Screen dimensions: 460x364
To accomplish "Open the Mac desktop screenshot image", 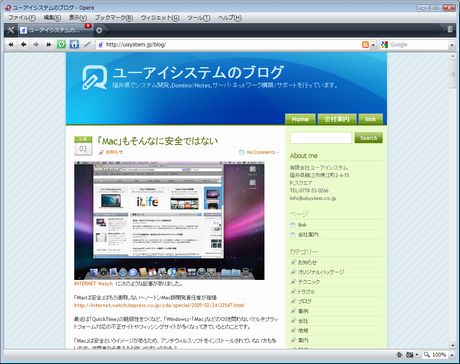I will 169,221.
